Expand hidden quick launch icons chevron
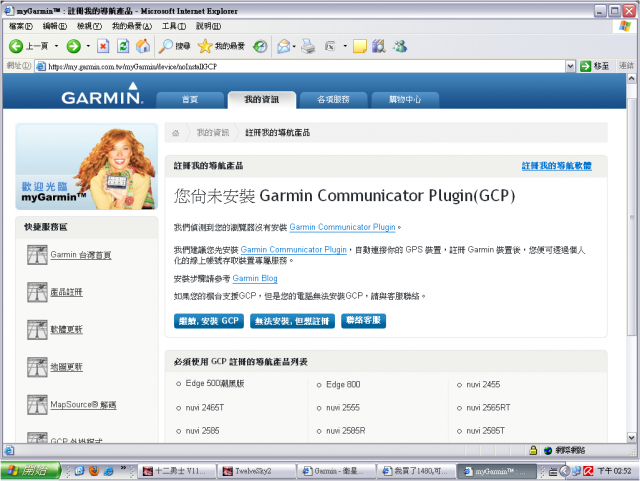This screenshot has width=640, height=481. (x=123, y=468)
